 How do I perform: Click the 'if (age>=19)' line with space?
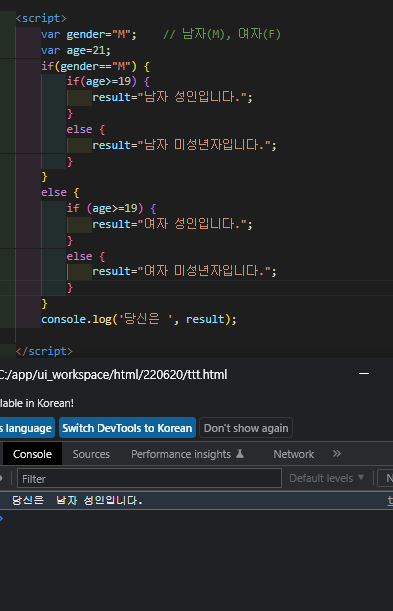(x=111, y=208)
